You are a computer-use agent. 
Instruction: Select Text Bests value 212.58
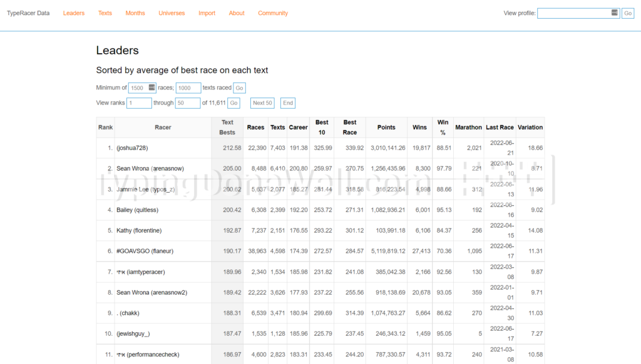click(232, 148)
